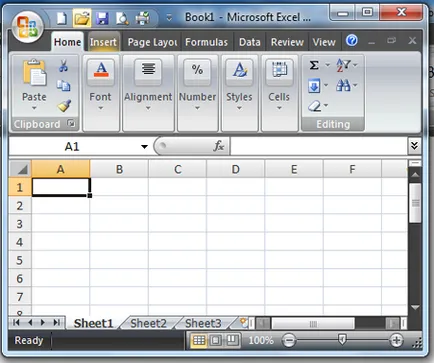Image resolution: width=434 pixels, height=363 pixels.
Task: Open the View tab
Action: (324, 42)
